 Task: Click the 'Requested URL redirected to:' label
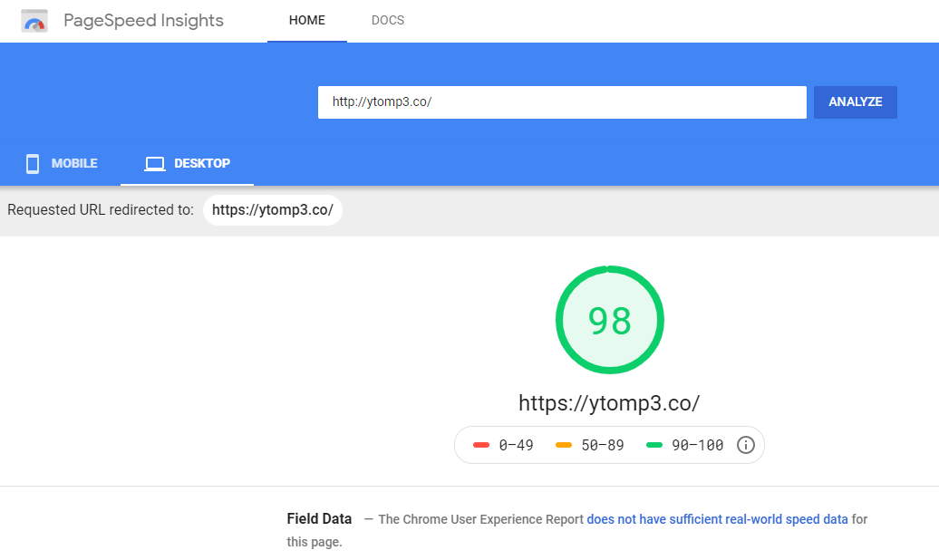coord(101,210)
